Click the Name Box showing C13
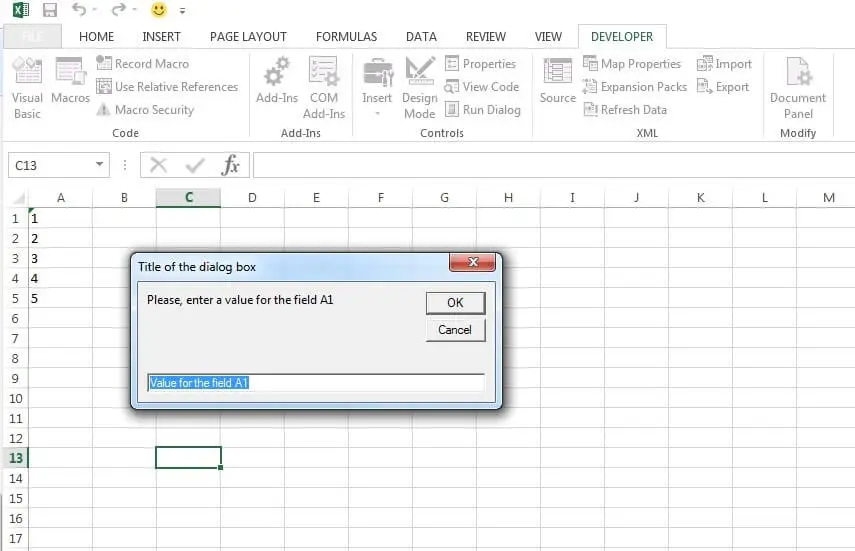Image resolution: width=855 pixels, height=551 pixels. [x=50, y=165]
